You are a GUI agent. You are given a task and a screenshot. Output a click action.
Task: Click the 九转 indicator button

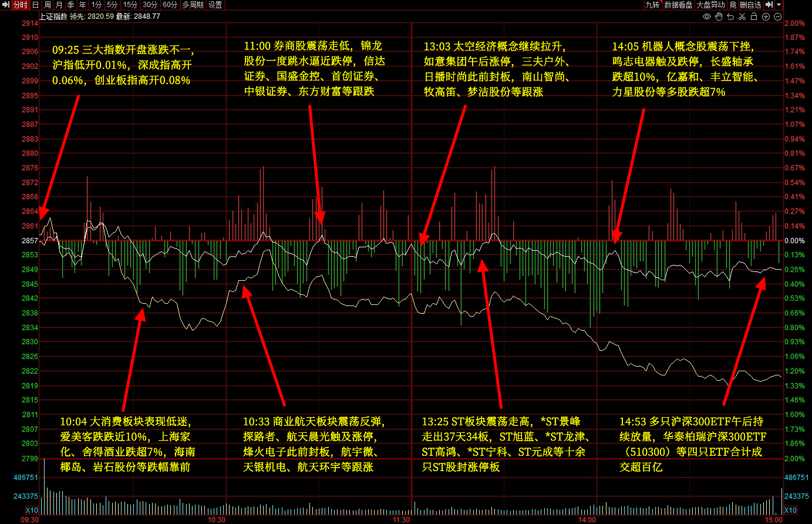coord(652,5)
